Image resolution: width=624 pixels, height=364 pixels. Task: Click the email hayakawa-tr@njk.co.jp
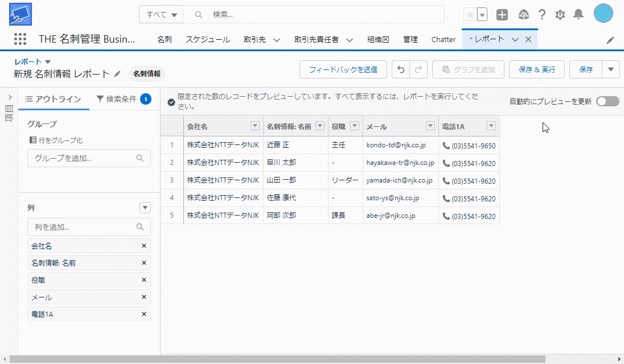point(400,163)
